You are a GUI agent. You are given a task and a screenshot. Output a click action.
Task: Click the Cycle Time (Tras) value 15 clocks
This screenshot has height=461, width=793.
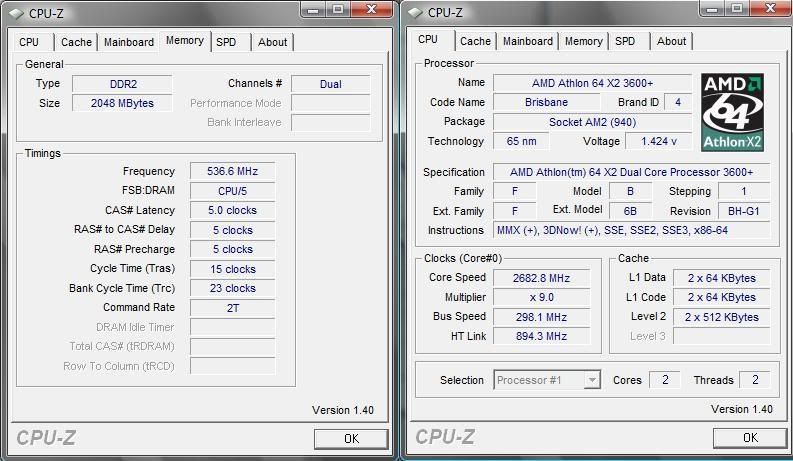[233, 269]
